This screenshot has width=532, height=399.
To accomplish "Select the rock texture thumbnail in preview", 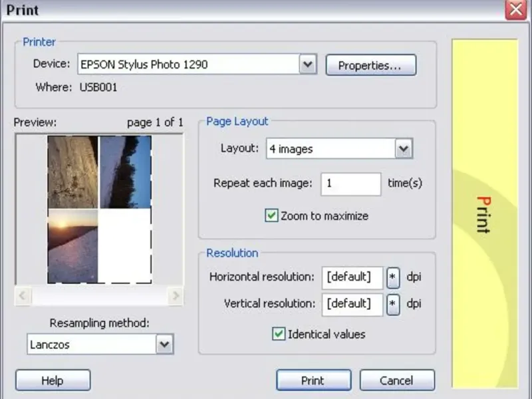I will (x=73, y=172).
